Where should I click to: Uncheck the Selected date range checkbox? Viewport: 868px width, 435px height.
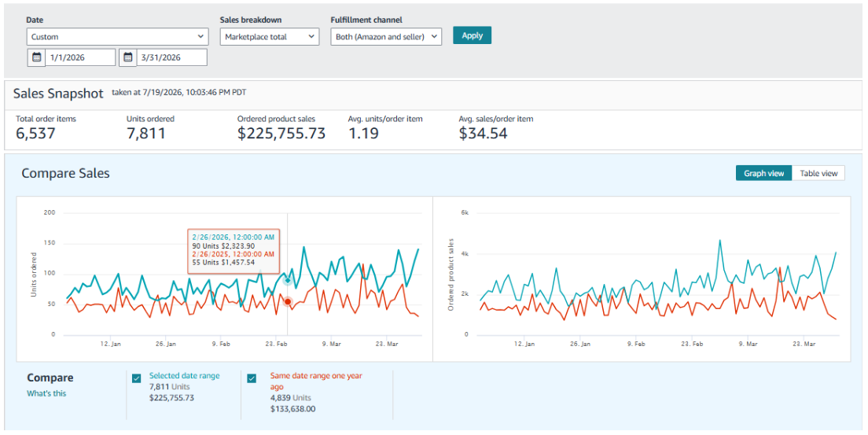pos(137,378)
